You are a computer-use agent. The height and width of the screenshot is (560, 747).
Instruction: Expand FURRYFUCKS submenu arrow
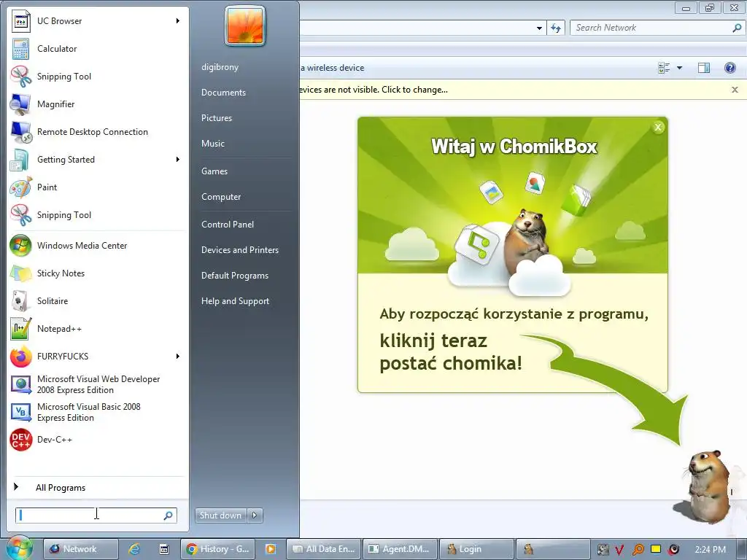pos(178,357)
